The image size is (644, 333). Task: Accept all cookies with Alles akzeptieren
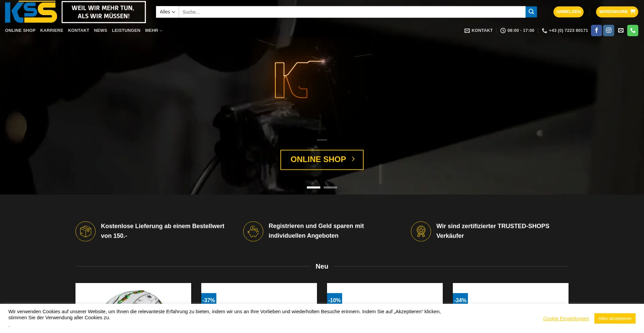pos(615,318)
